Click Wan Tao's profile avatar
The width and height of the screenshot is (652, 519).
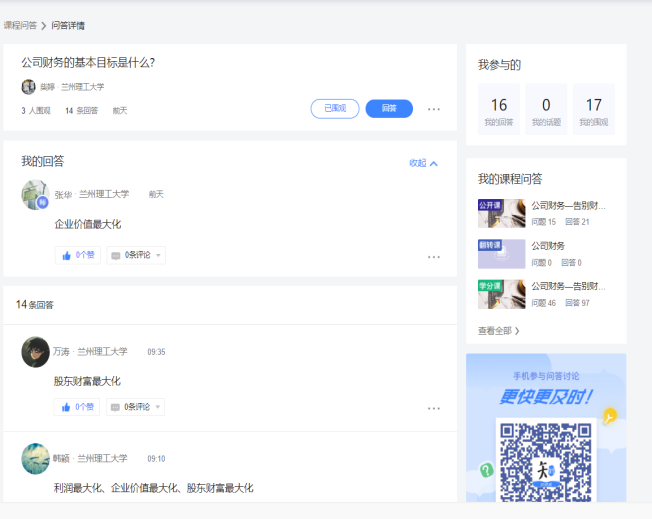(x=35, y=352)
